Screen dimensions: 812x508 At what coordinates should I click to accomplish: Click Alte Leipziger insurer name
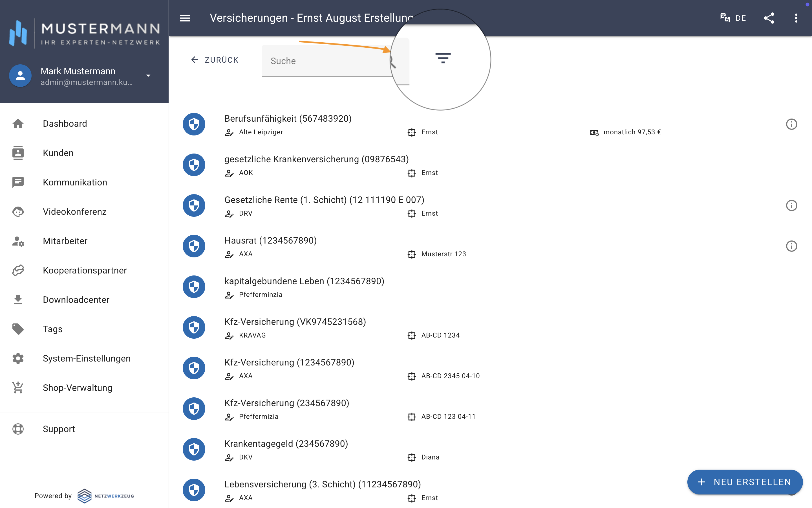pos(261,132)
